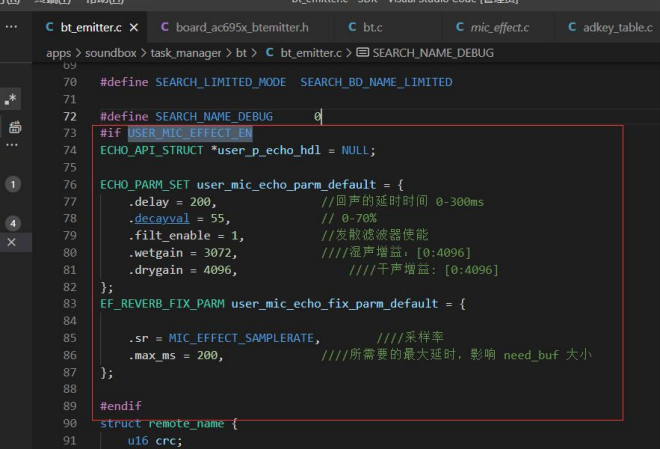Click the u16 type on line 91
The width and height of the screenshot is (660, 449).
pos(138,441)
